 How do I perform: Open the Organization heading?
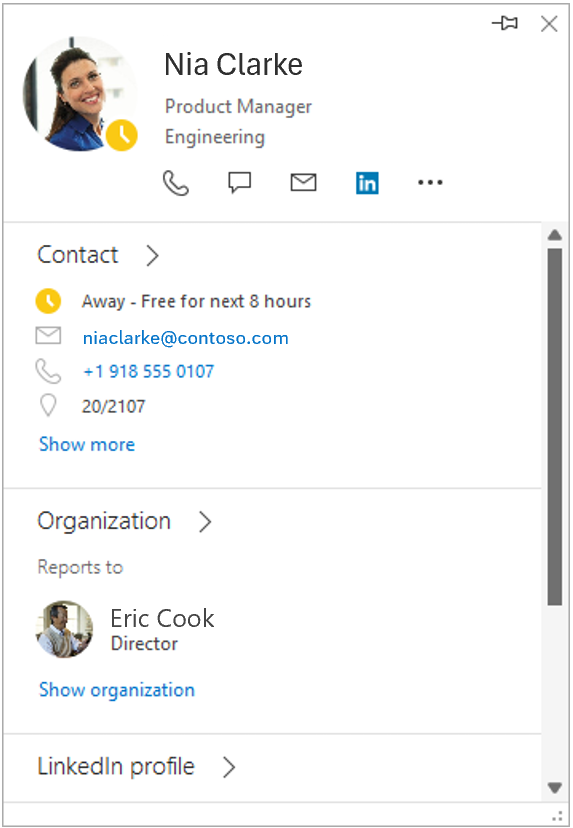tap(104, 522)
